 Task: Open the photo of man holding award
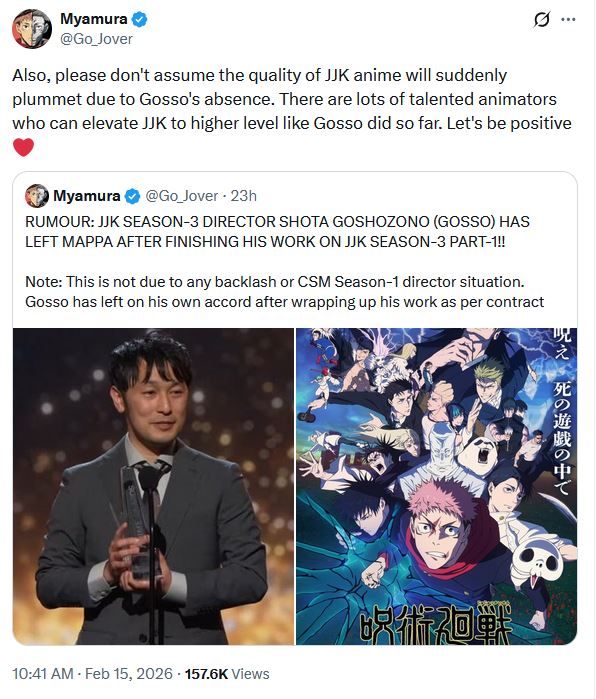[x=153, y=486]
